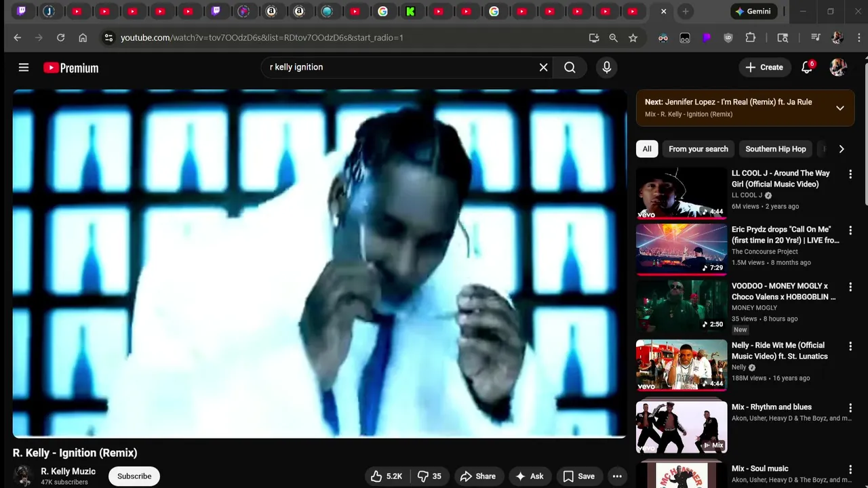Open Nelly Ride Wit Me video title
Screen dimensions: 868x488
(x=780, y=350)
